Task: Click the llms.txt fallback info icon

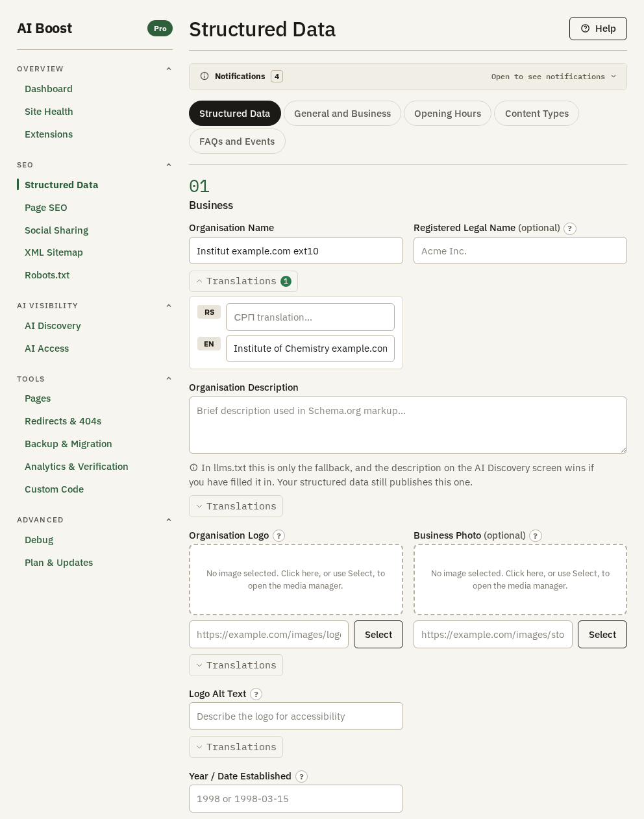Action: tap(193, 468)
